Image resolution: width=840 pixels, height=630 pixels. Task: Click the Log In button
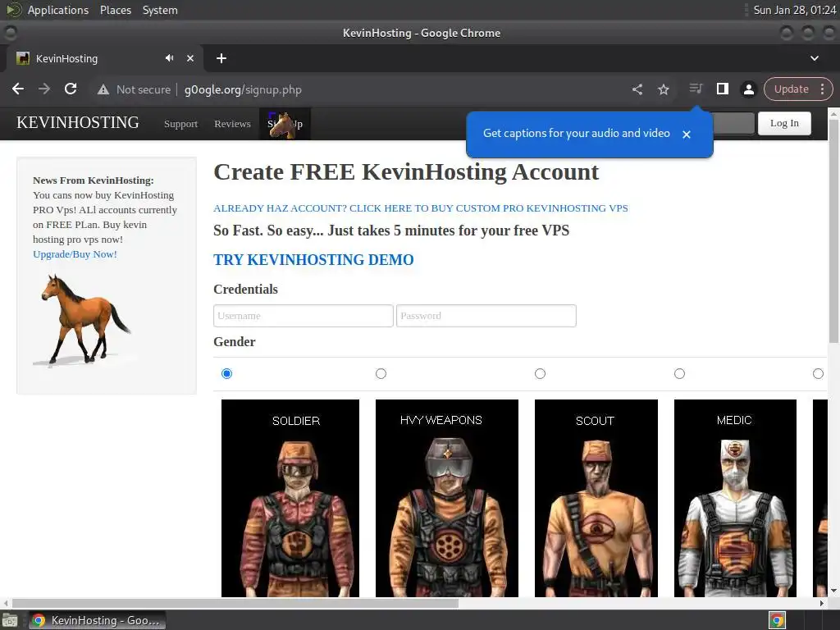click(x=784, y=123)
